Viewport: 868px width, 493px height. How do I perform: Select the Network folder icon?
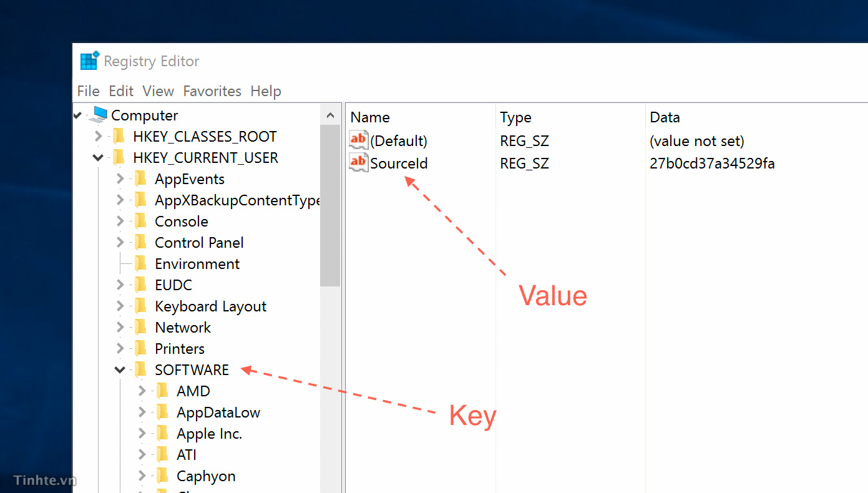click(140, 328)
